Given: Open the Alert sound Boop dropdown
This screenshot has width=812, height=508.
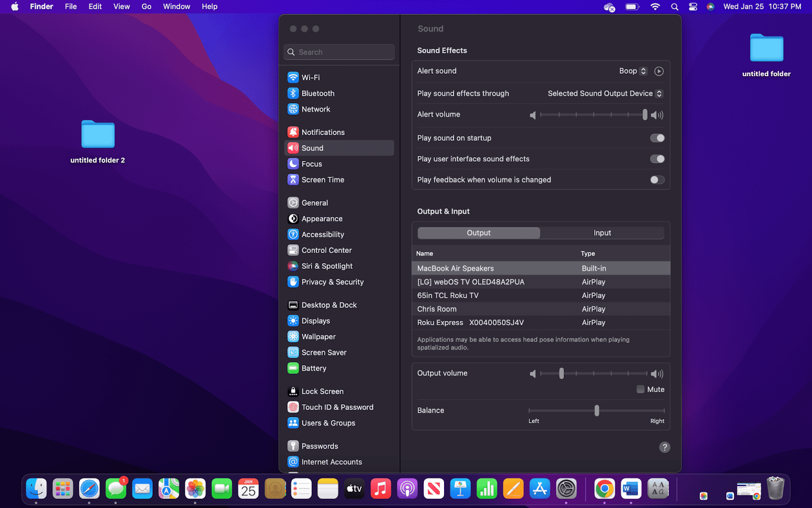Looking at the screenshot, I should pos(633,71).
